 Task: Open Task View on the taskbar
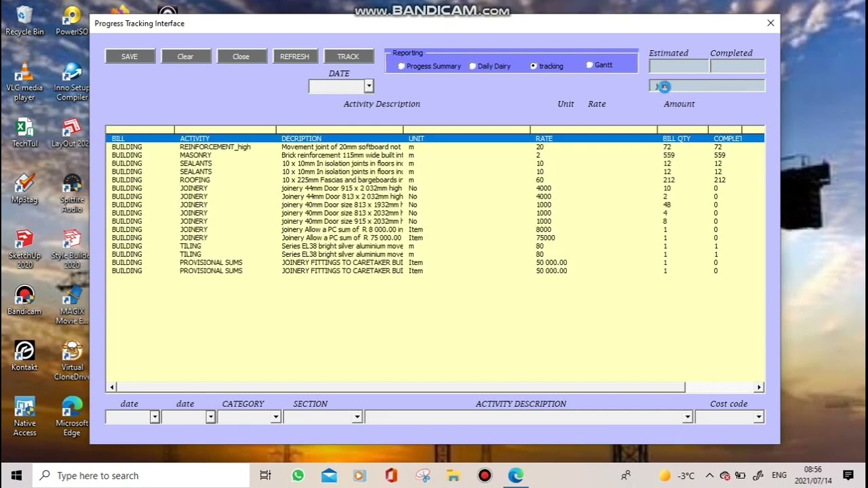point(265,475)
